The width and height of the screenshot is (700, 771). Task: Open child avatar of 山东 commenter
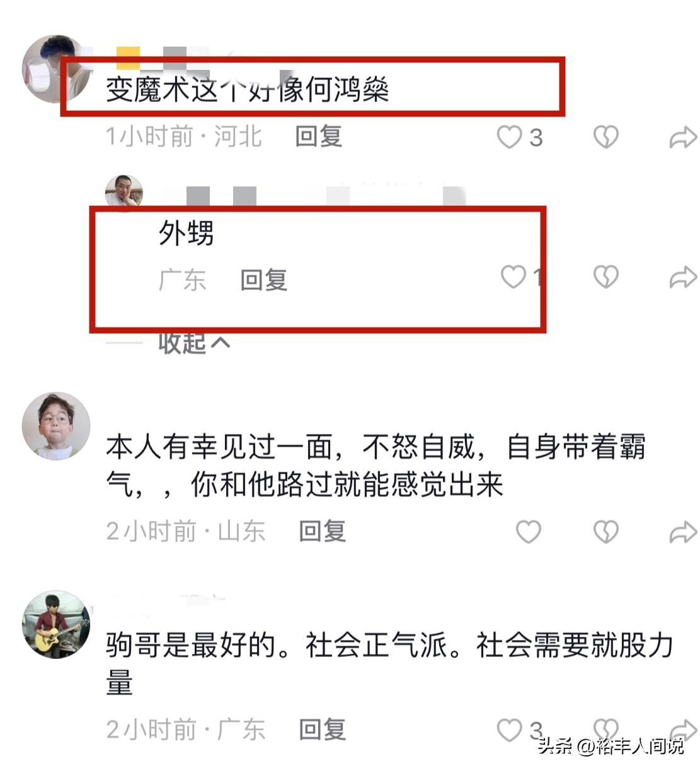click(56, 426)
